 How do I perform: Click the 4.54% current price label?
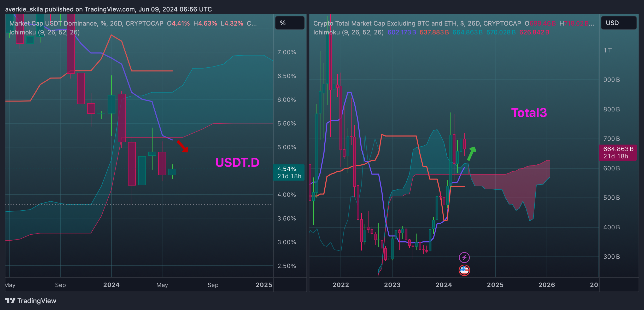tap(289, 172)
